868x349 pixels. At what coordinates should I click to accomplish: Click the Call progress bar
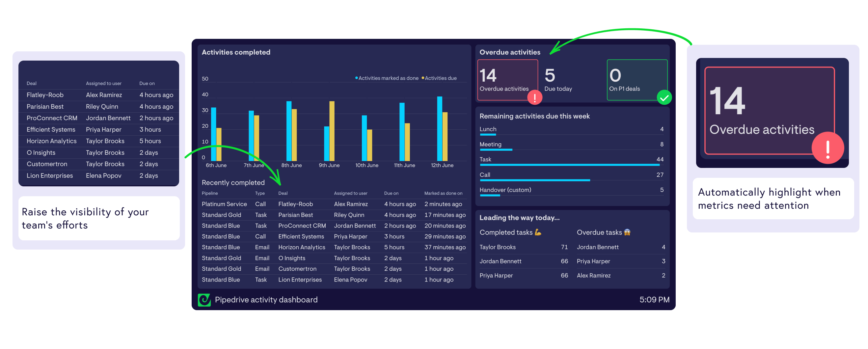[x=535, y=180]
